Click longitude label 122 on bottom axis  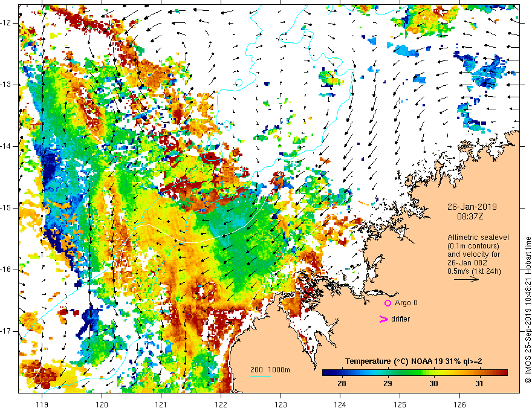[x=221, y=404]
